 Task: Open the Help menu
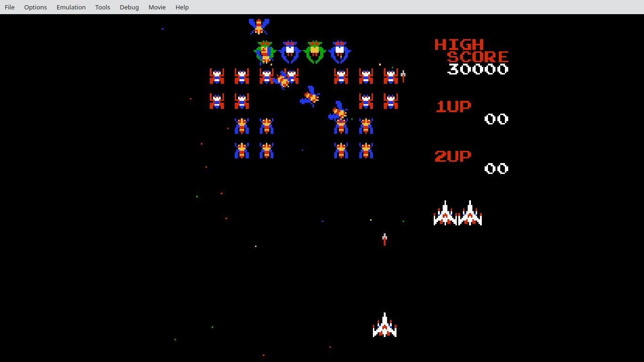pyautogui.click(x=182, y=7)
